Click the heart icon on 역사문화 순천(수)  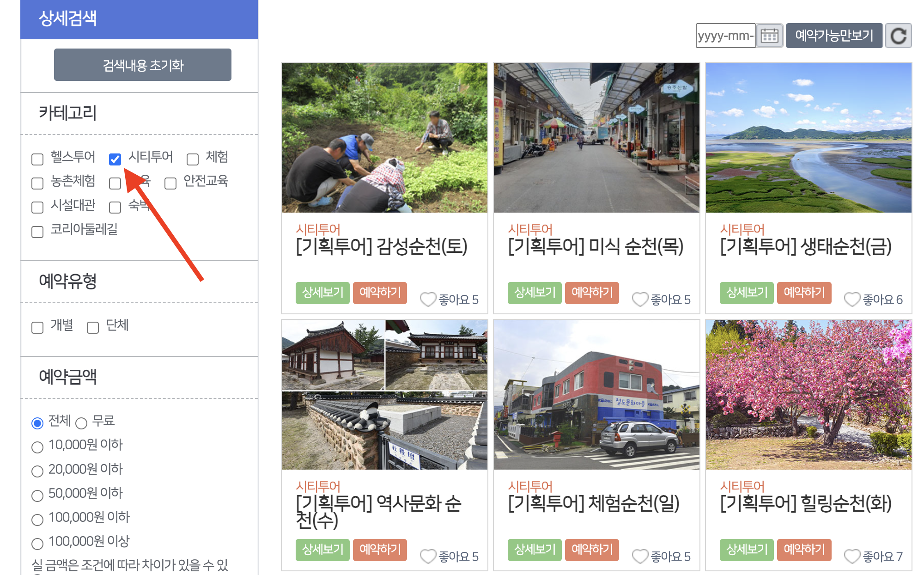(x=427, y=557)
